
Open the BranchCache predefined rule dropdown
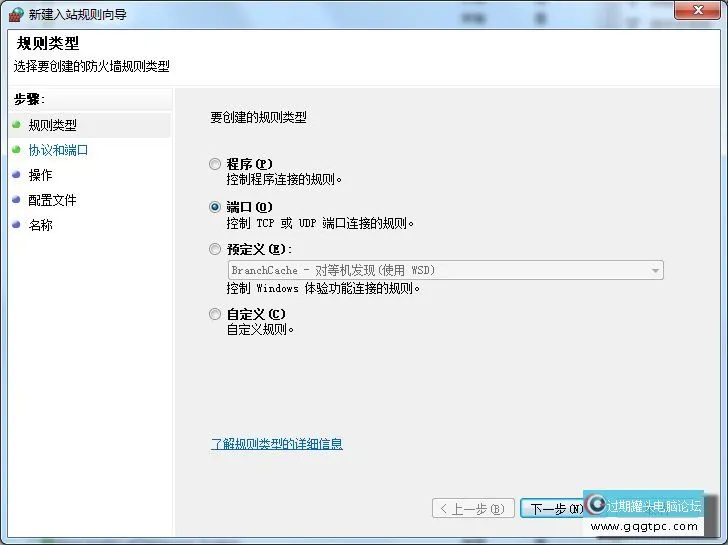point(445,270)
